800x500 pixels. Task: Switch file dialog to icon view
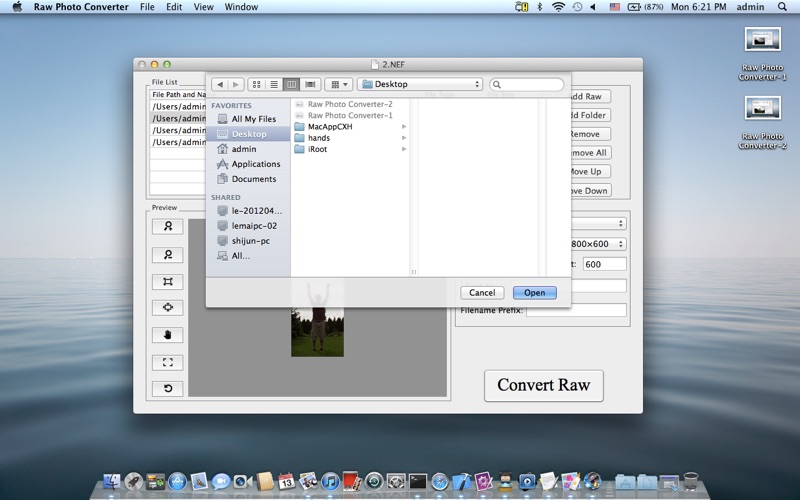pos(257,84)
